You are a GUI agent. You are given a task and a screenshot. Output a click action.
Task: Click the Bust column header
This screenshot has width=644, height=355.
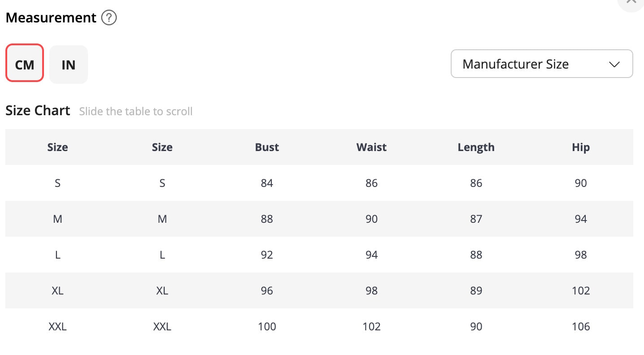(x=267, y=147)
